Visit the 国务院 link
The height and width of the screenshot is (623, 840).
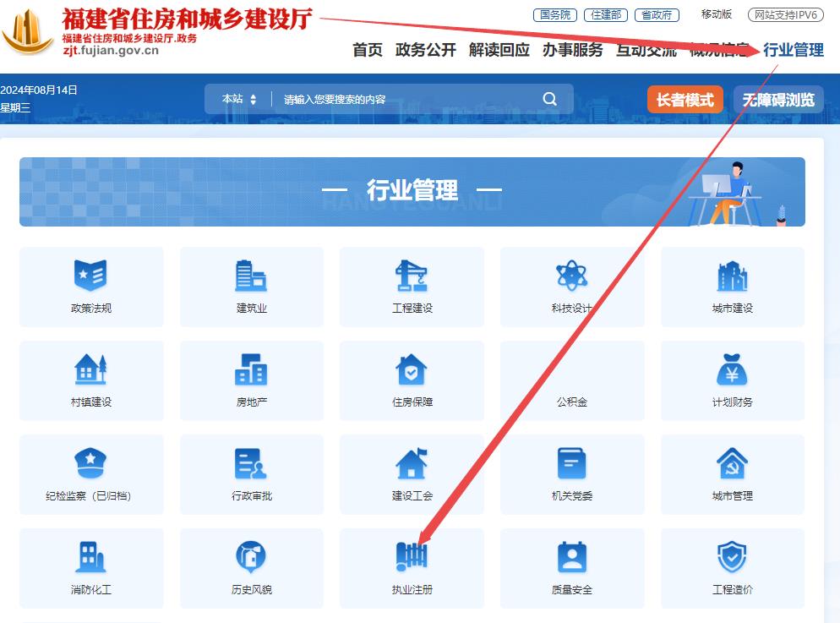[554, 14]
